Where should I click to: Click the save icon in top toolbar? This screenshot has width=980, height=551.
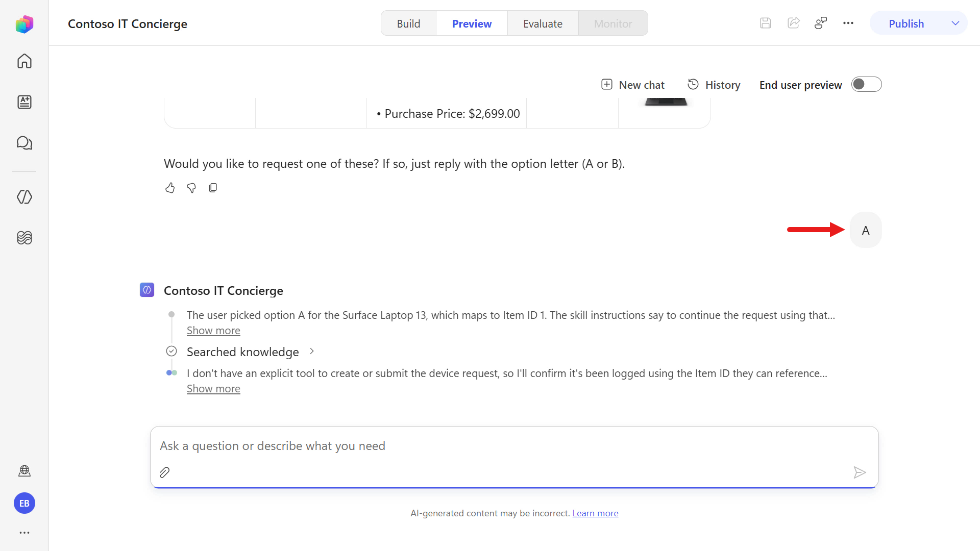click(765, 23)
